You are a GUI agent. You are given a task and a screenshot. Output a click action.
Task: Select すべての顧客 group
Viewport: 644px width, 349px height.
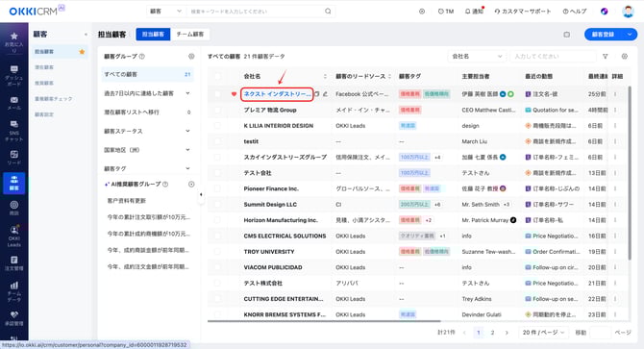[147, 74]
